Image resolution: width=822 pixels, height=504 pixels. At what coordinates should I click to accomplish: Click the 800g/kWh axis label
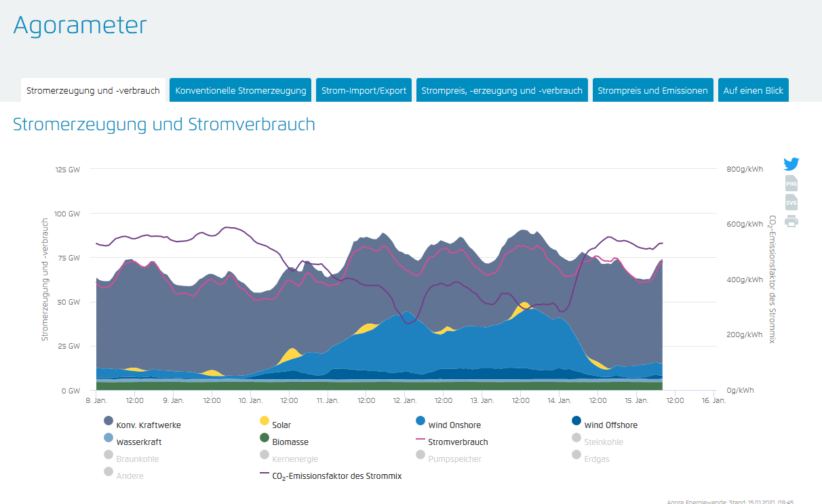745,170
